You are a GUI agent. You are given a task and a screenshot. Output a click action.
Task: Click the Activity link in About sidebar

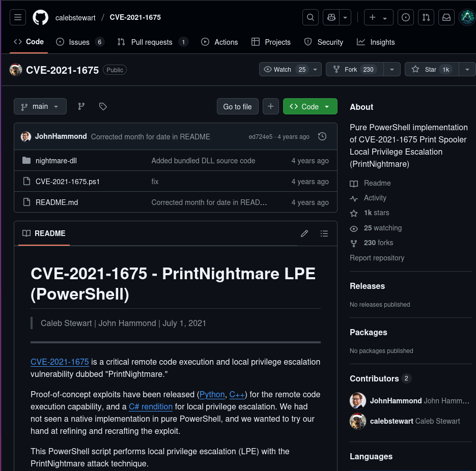pos(368,198)
